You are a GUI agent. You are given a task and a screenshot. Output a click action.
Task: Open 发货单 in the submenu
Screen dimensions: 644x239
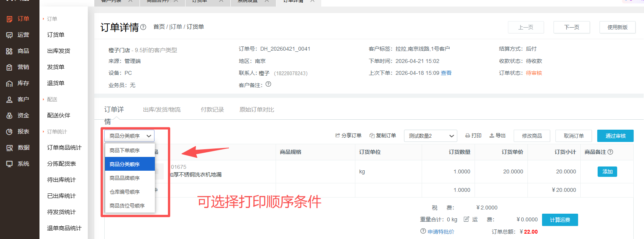pyautogui.click(x=56, y=67)
